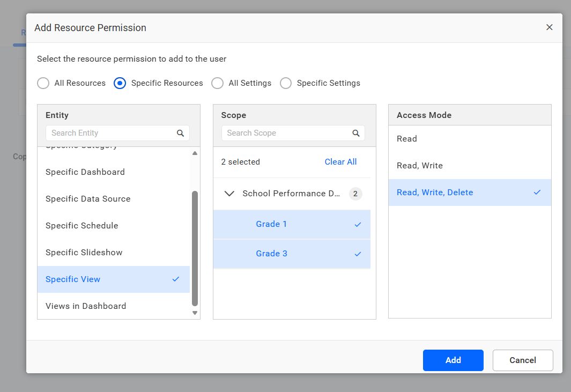Click the checkmark beside Grade 1
571x392 pixels.
[358, 224]
